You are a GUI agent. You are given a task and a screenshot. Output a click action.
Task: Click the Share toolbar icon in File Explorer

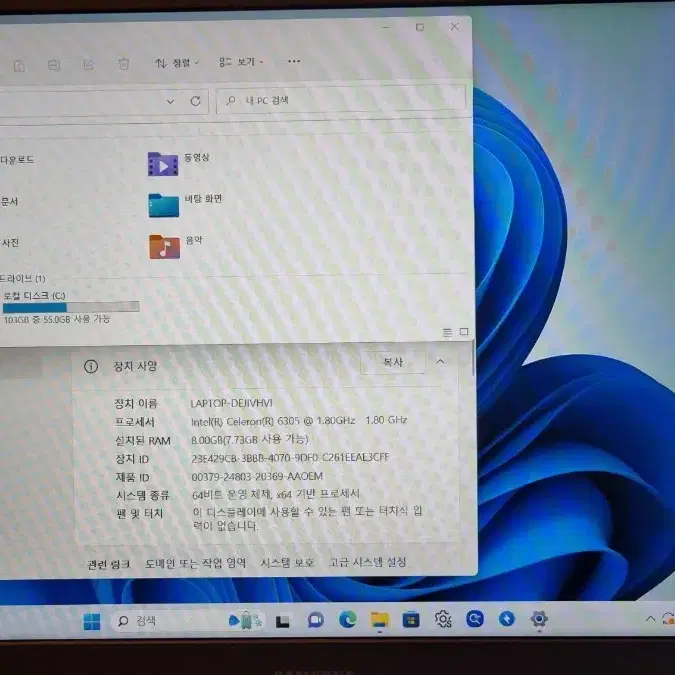89,65
